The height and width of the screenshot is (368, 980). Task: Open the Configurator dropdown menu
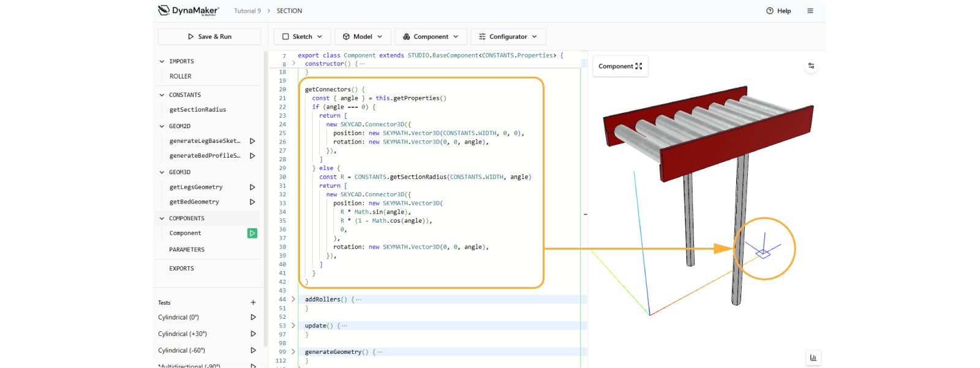508,37
